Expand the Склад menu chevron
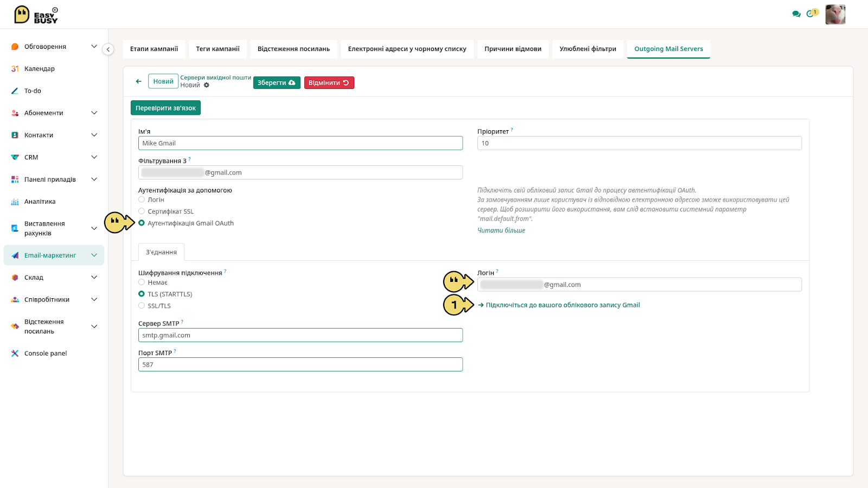Image resolution: width=868 pixels, height=488 pixels. pos(94,278)
